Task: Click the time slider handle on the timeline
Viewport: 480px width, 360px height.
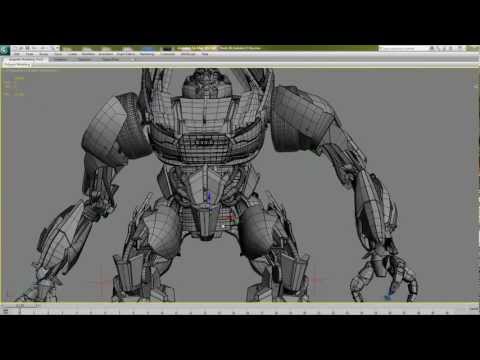Action: tap(20, 305)
